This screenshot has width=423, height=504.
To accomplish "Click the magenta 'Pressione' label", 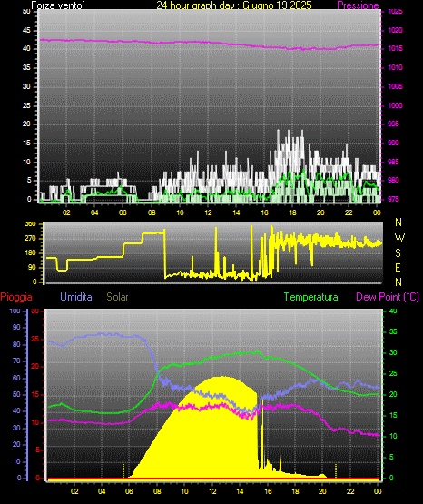I will [x=358, y=5].
